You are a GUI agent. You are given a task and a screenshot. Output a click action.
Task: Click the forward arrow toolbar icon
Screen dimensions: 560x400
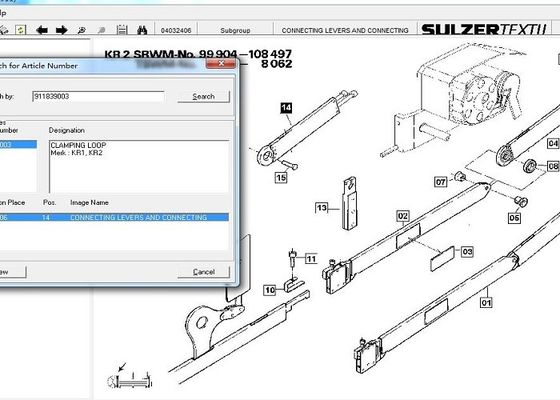[61, 30]
